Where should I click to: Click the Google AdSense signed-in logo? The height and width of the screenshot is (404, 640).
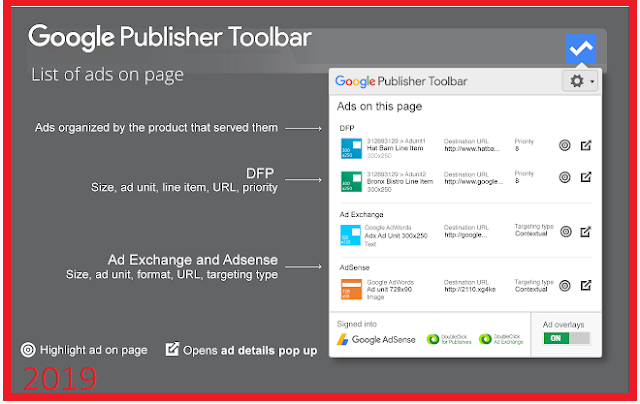tap(376, 340)
